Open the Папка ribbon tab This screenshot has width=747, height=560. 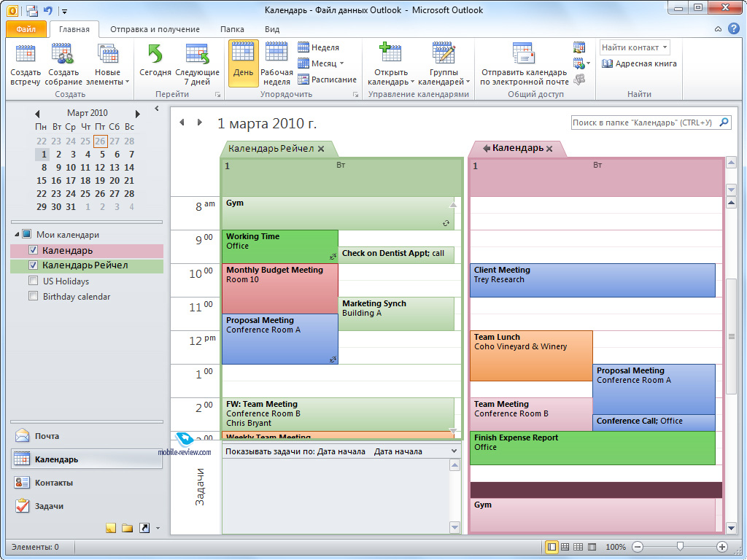232,29
